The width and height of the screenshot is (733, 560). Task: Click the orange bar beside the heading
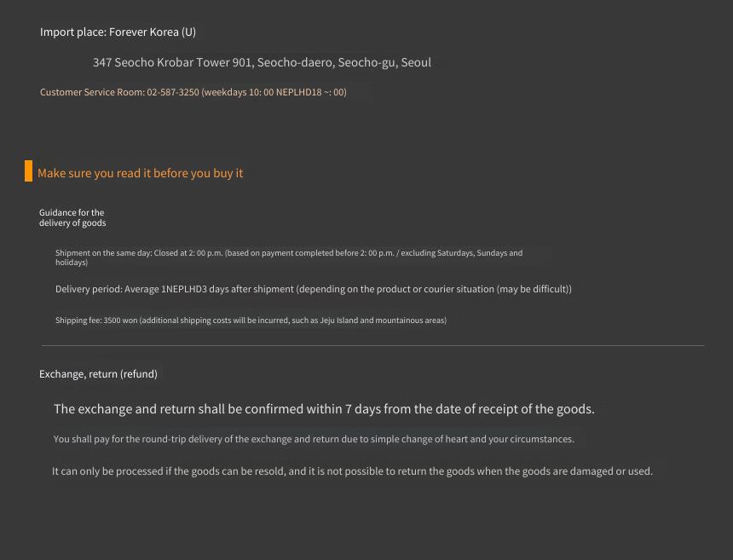pyautogui.click(x=28, y=170)
